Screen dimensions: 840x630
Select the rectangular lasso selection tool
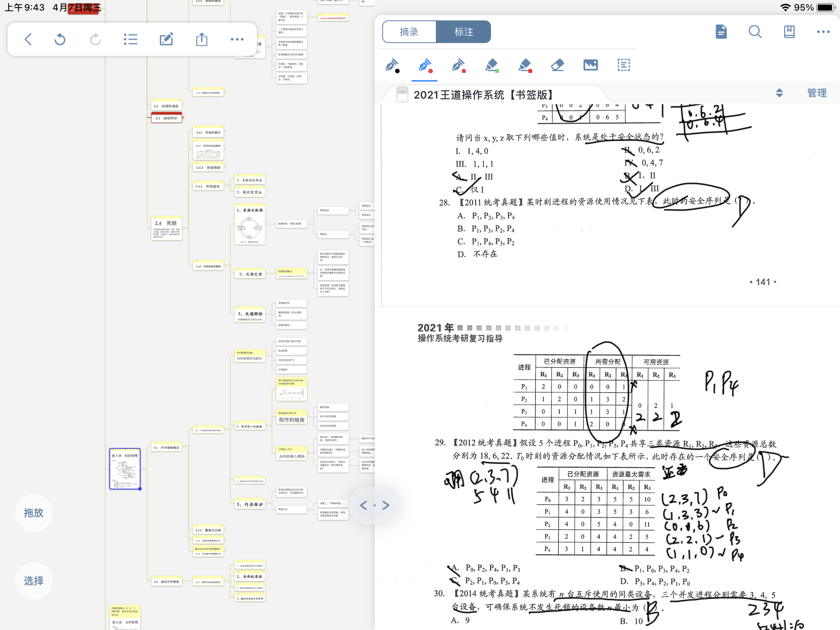(x=623, y=65)
